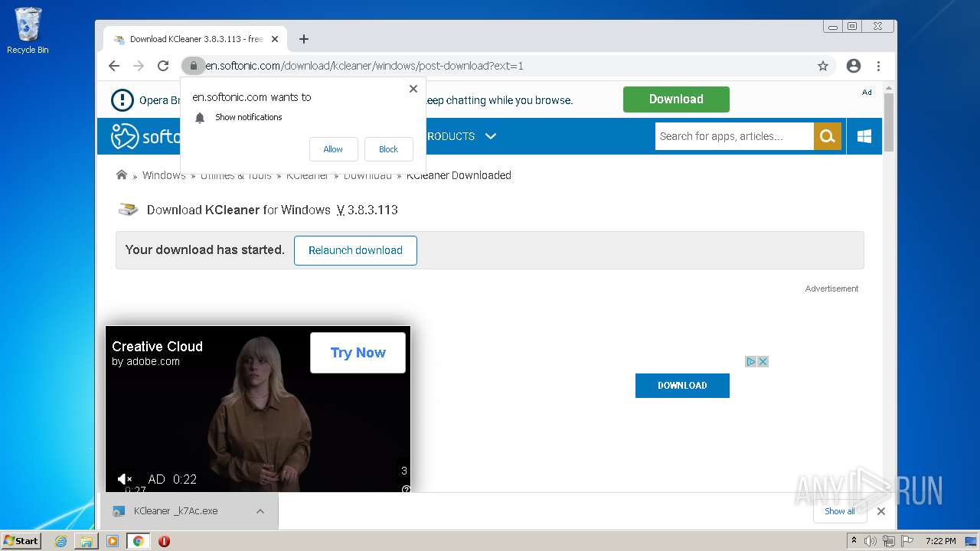The height and width of the screenshot is (551, 980).
Task: Click the Creative Cloud video ad
Action: (258, 409)
